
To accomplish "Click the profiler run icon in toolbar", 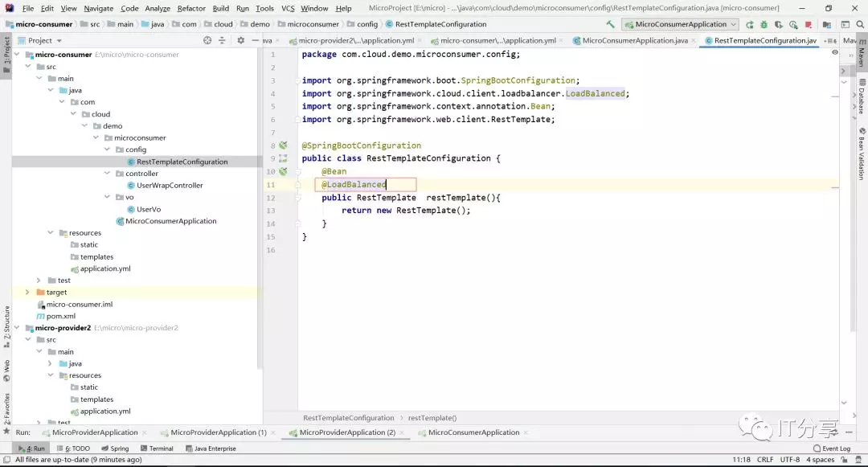I will click(793, 24).
